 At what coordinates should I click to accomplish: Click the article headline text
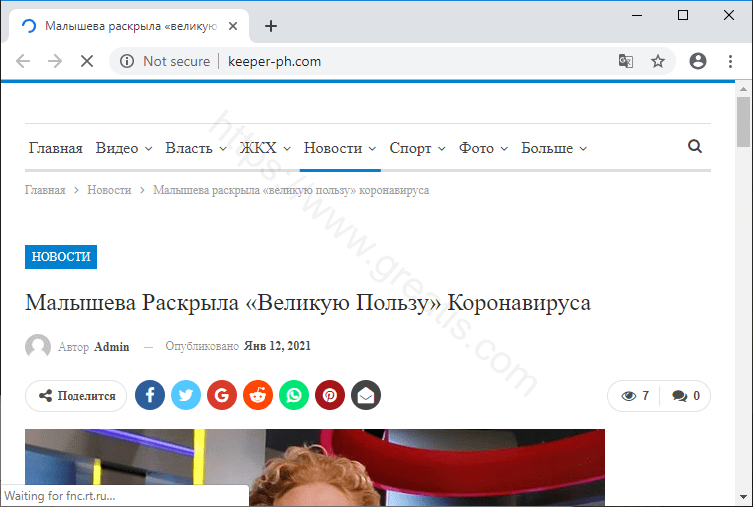click(x=308, y=302)
